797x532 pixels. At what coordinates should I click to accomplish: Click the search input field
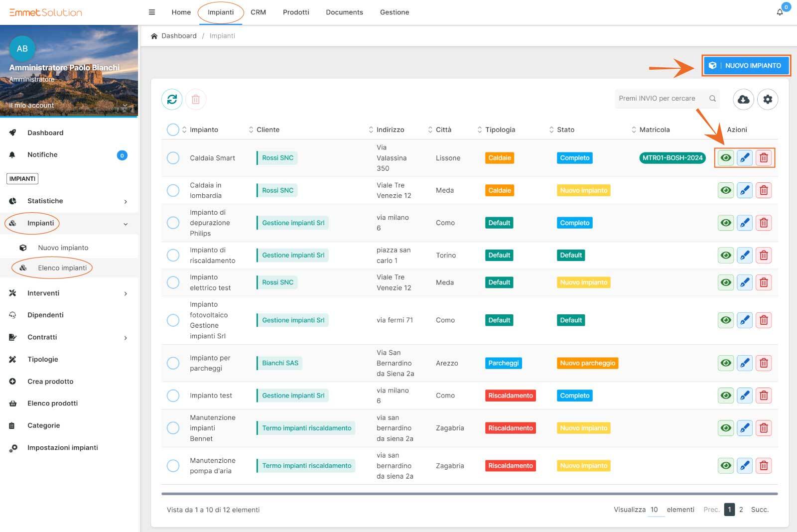(x=660, y=99)
